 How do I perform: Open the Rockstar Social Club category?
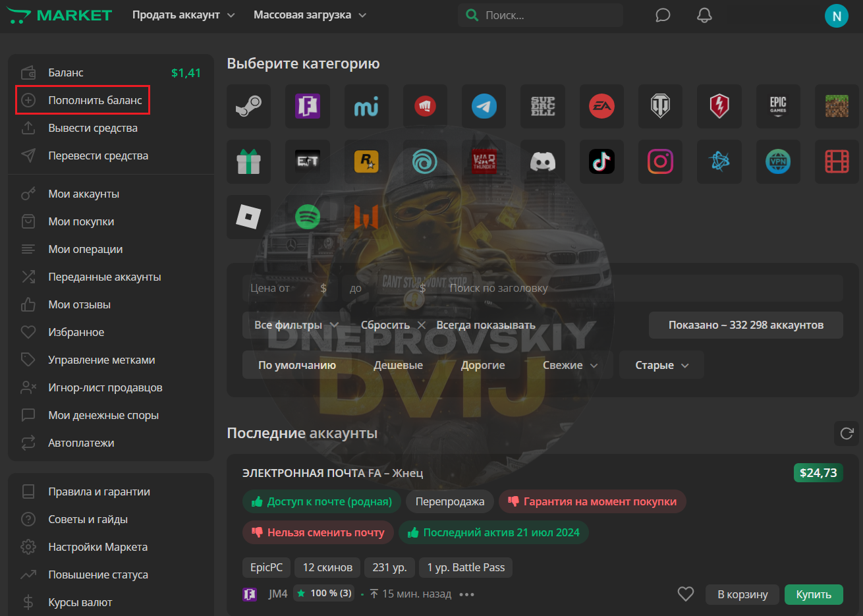click(x=366, y=161)
